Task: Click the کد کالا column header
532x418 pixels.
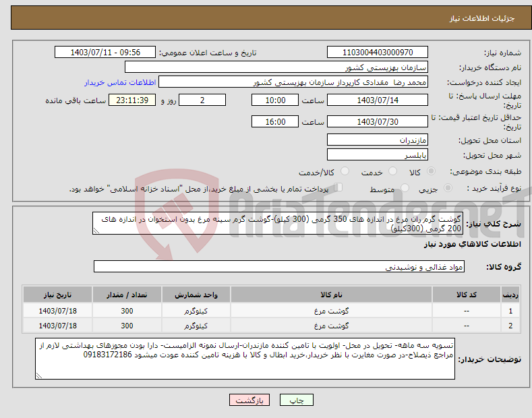Action: pyautogui.click(x=467, y=295)
